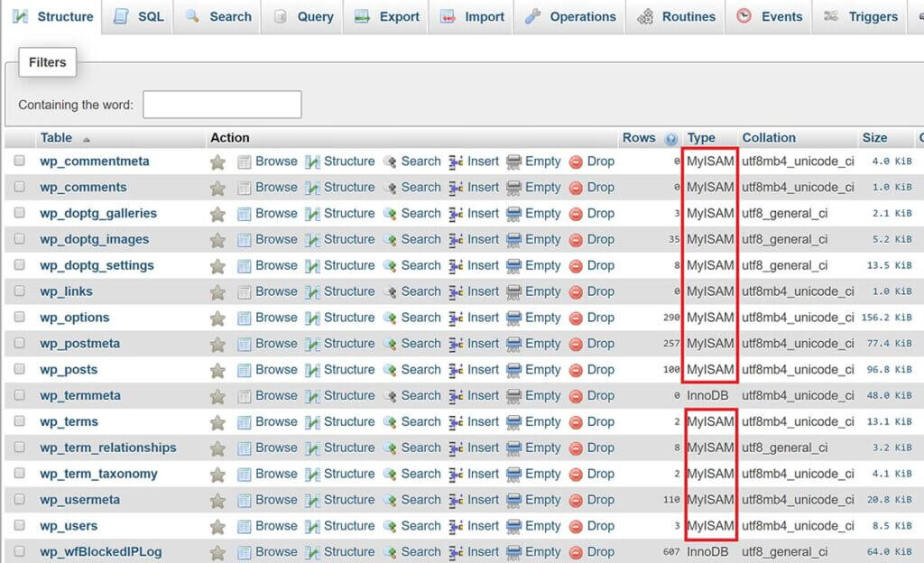The height and width of the screenshot is (563, 924).
Task: Click the SQL tab's icon
Action: coord(121,16)
